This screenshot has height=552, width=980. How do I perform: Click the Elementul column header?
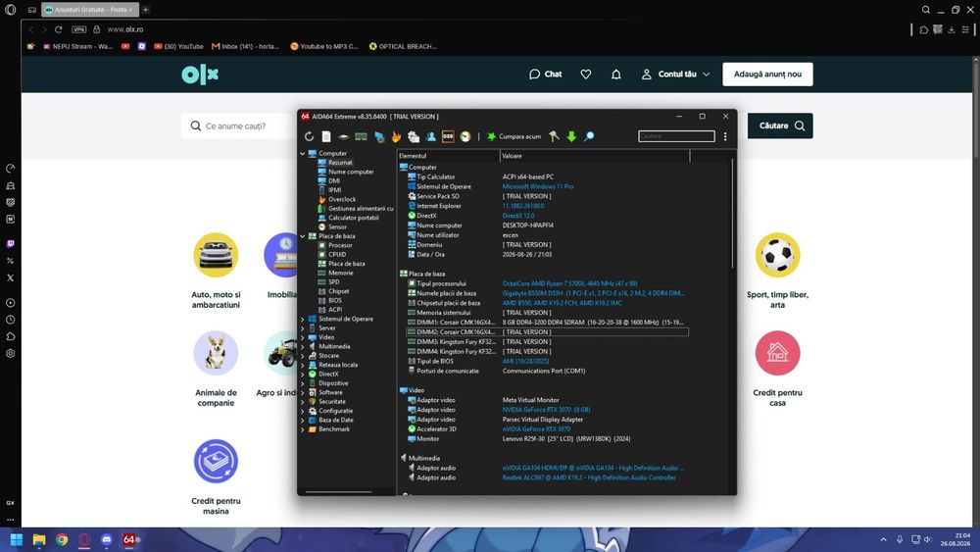448,156
